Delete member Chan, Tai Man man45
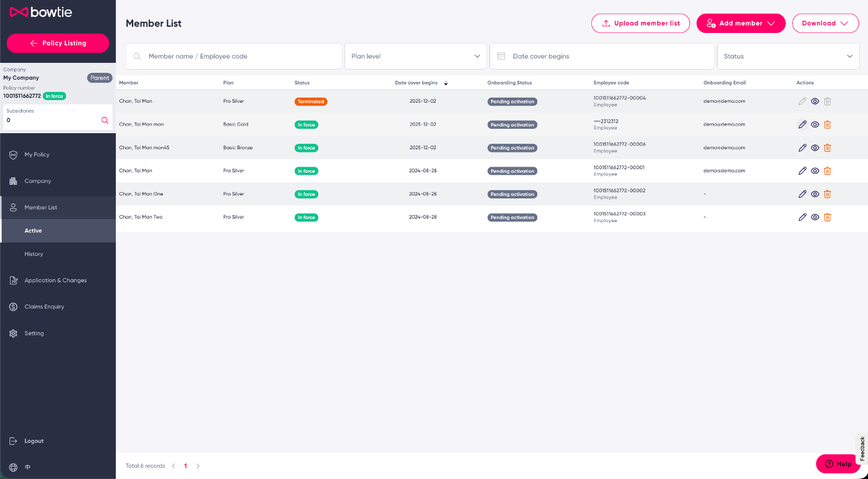The height and width of the screenshot is (479, 868). click(827, 148)
